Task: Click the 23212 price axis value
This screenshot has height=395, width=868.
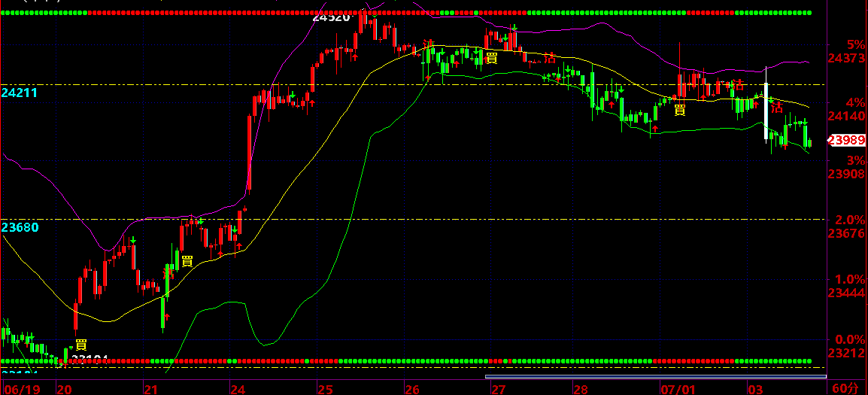Action: pos(846,353)
